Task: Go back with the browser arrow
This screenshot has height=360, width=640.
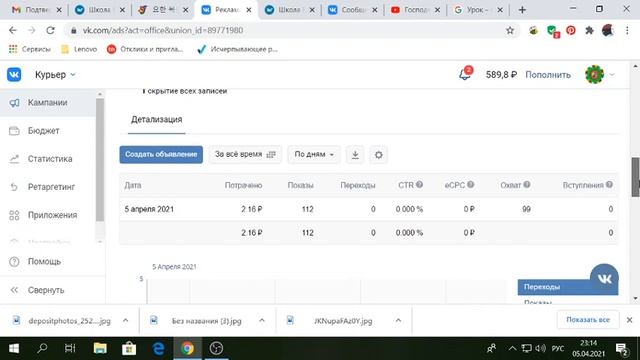Action: coord(13,31)
